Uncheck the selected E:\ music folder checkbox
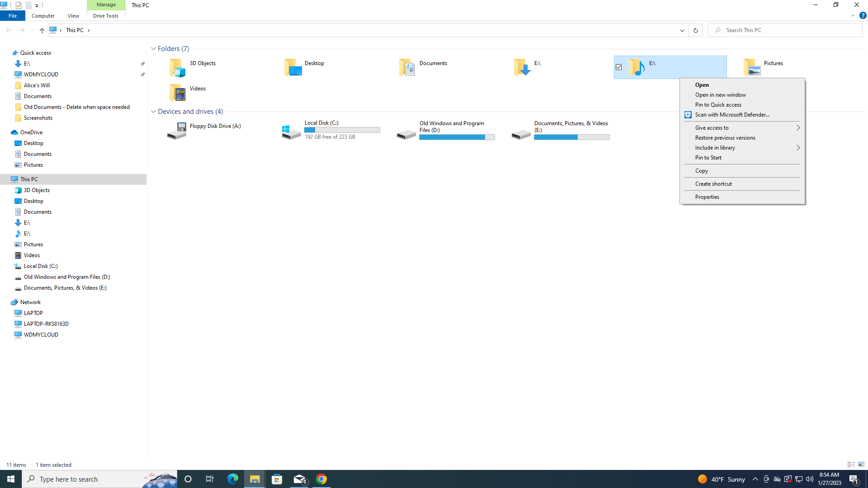The height and width of the screenshot is (488, 868). [619, 67]
